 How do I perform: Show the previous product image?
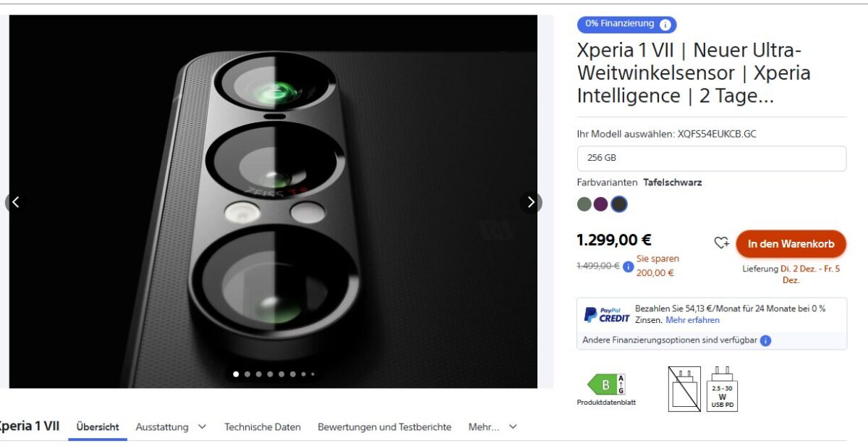15,203
